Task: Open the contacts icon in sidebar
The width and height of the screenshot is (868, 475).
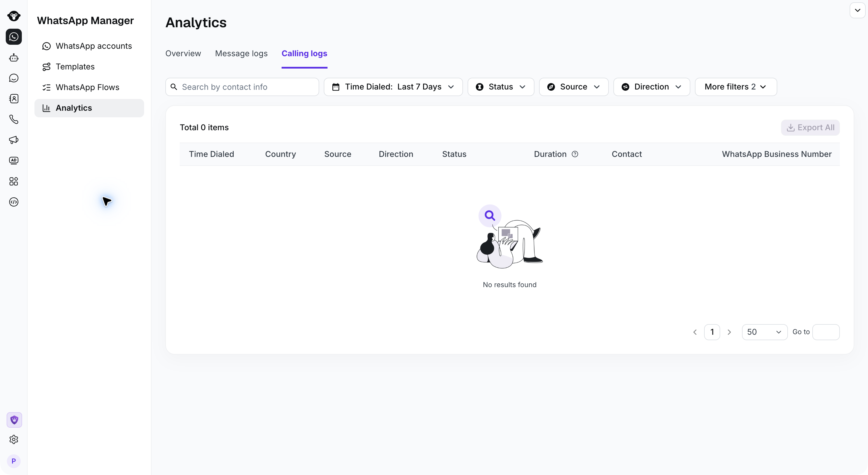Action: 14,99
